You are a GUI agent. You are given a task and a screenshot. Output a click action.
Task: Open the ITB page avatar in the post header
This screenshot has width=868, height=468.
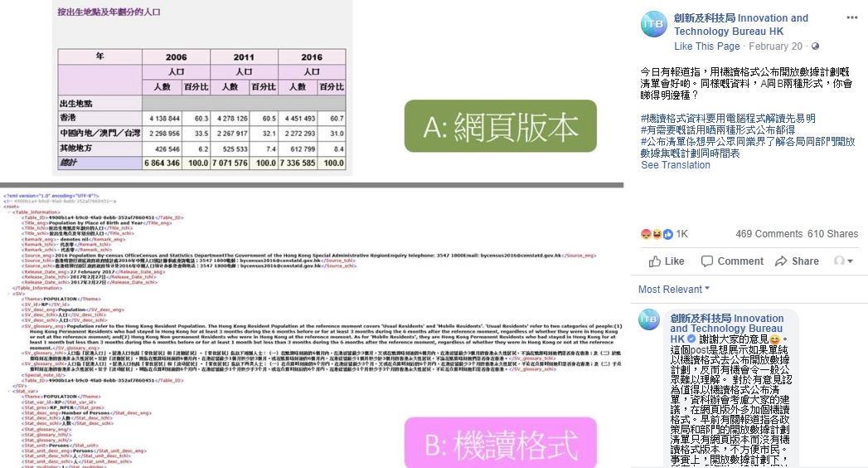(x=654, y=24)
